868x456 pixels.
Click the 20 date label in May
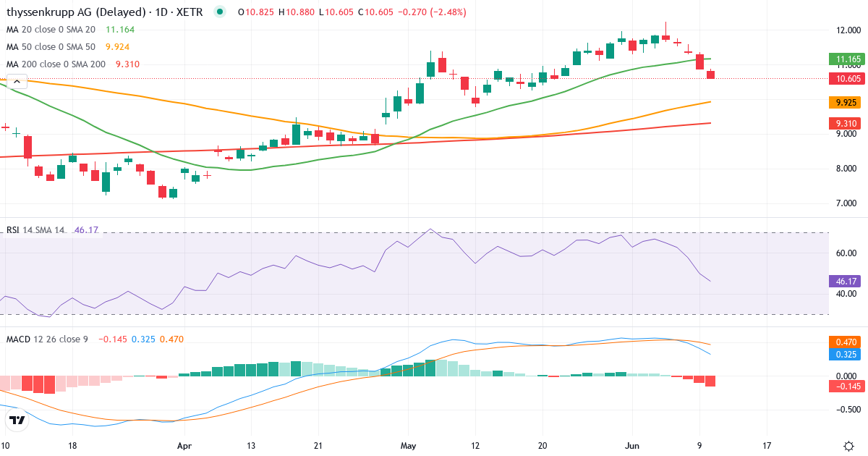pos(543,446)
